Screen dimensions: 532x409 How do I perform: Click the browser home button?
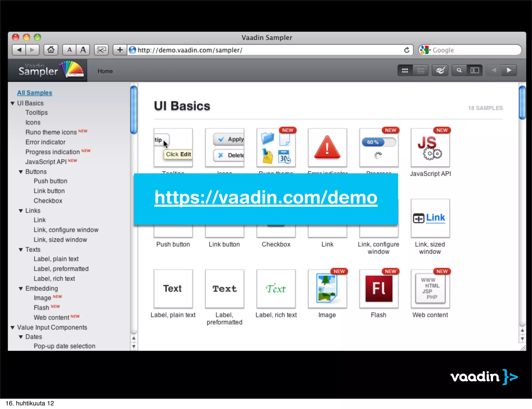click(x=51, y=50)
